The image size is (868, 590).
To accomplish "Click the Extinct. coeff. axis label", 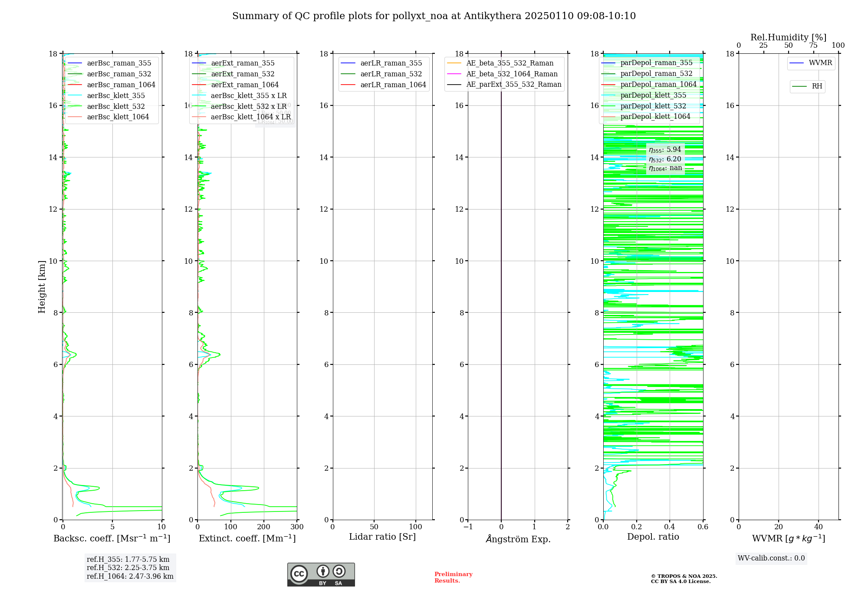I will (x=247, y=538).
